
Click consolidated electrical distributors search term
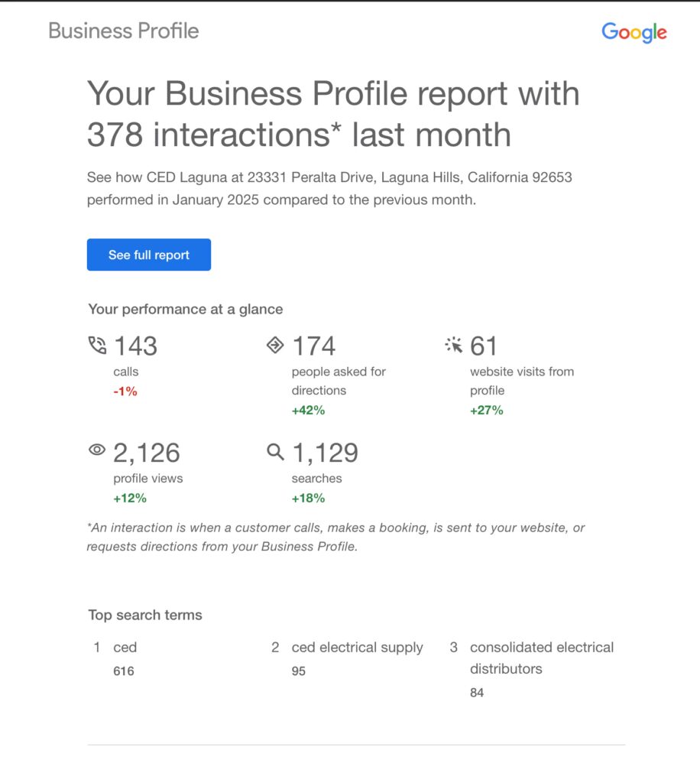542,658
